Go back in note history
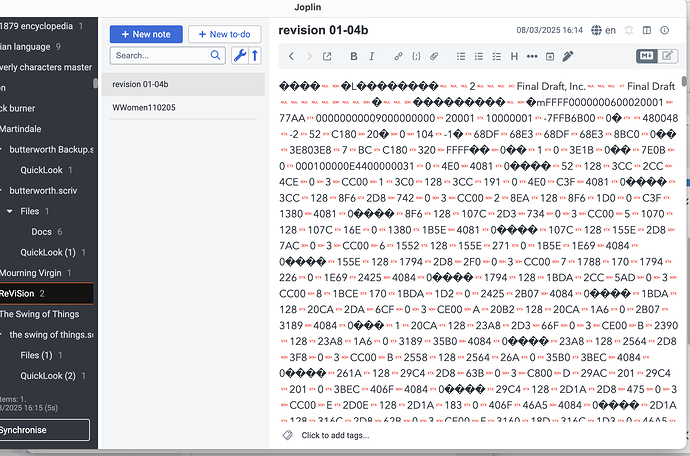 point(291,56)
